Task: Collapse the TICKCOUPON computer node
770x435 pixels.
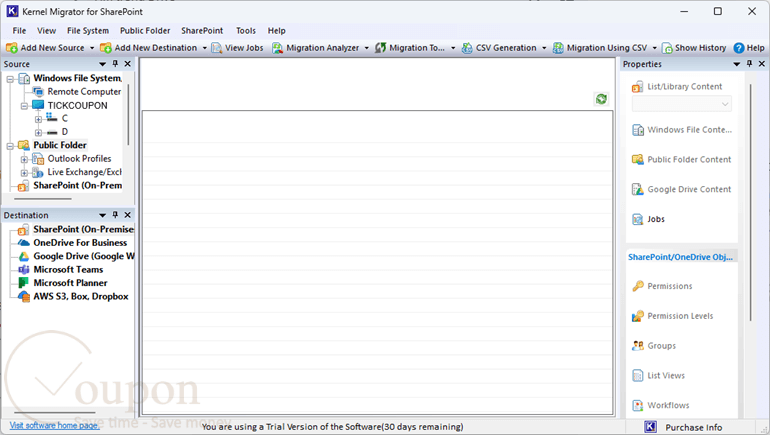Action: (x=24, y=106)
